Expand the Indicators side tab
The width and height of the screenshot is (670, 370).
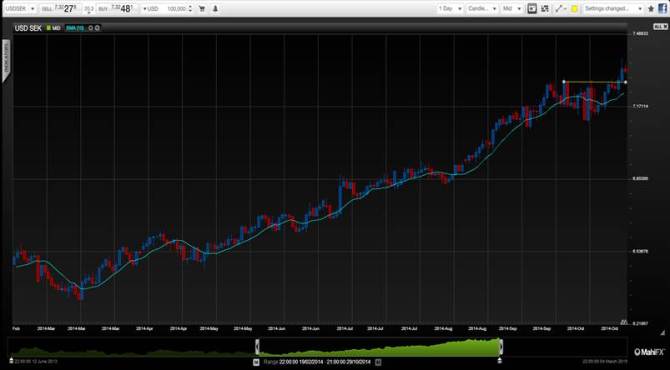[x=6, y=60]
